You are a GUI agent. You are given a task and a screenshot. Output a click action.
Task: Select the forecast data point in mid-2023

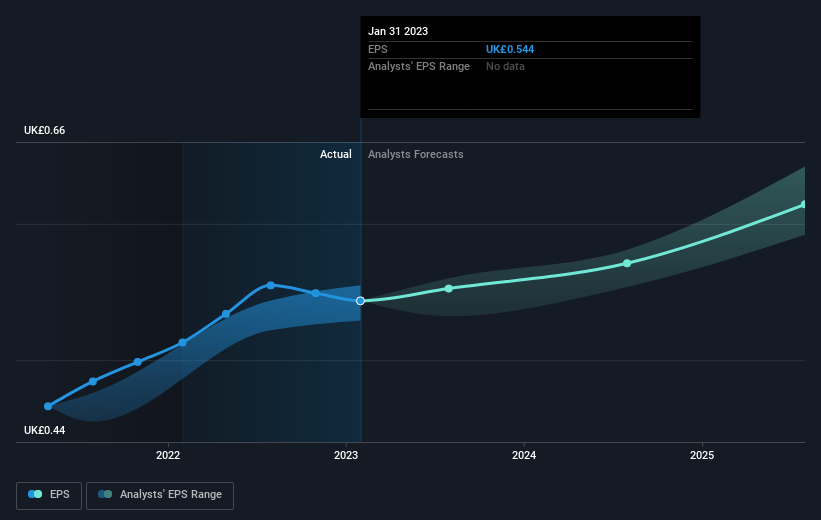click(449, 289)
